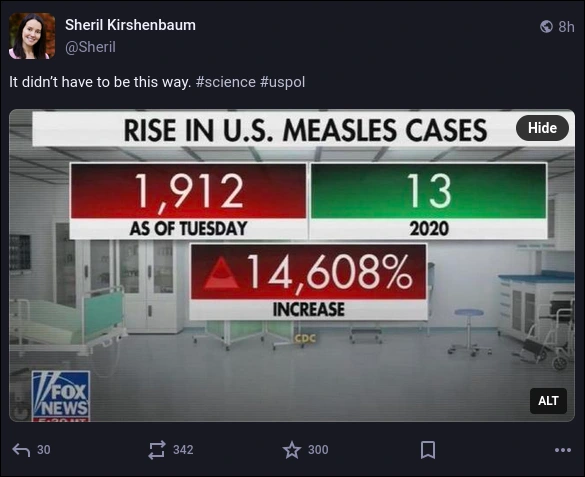Click the @Sheril handle

tap(90, 47)
